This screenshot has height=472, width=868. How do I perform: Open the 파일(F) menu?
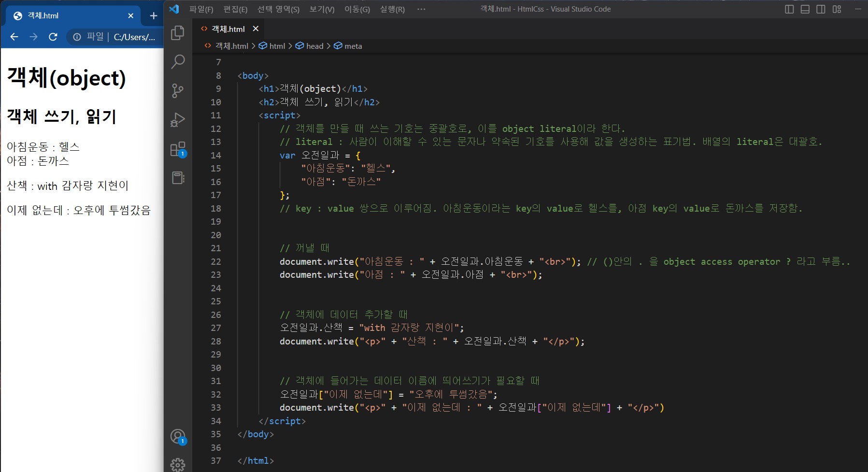point(201,9)
